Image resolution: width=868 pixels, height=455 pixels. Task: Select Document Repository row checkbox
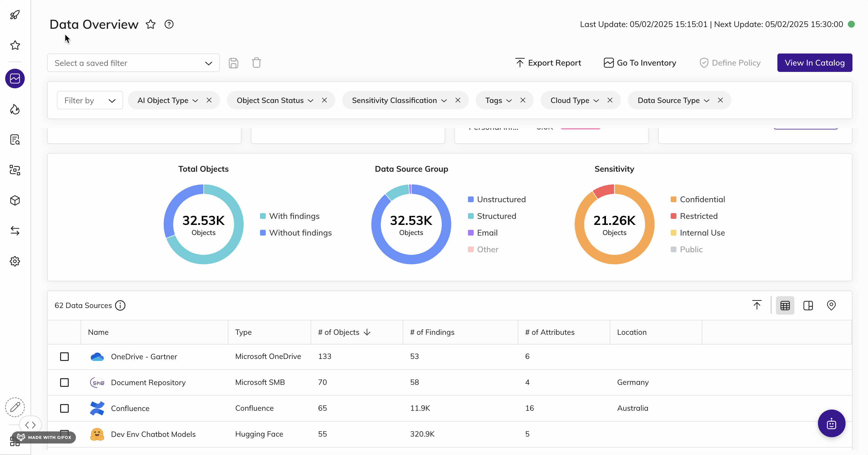(x=64, y=383)
